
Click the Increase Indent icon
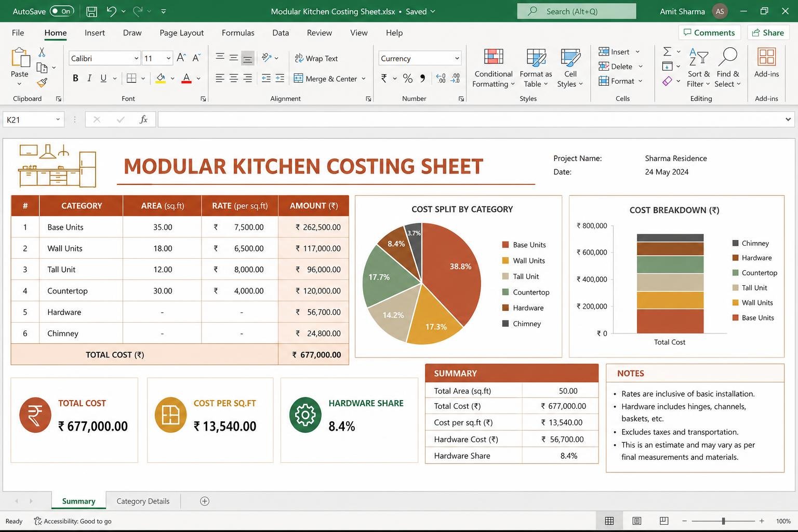(x=280, y=78)
